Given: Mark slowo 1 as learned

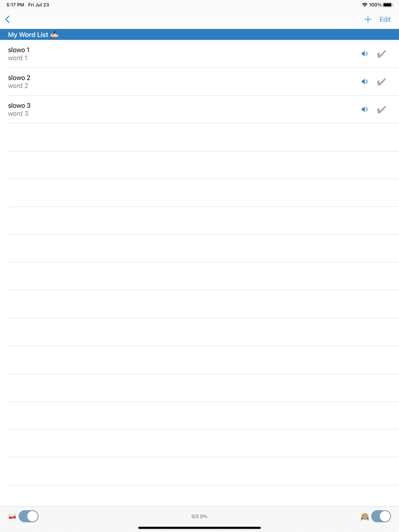Looking at the screenshot, I should point(381,54).
